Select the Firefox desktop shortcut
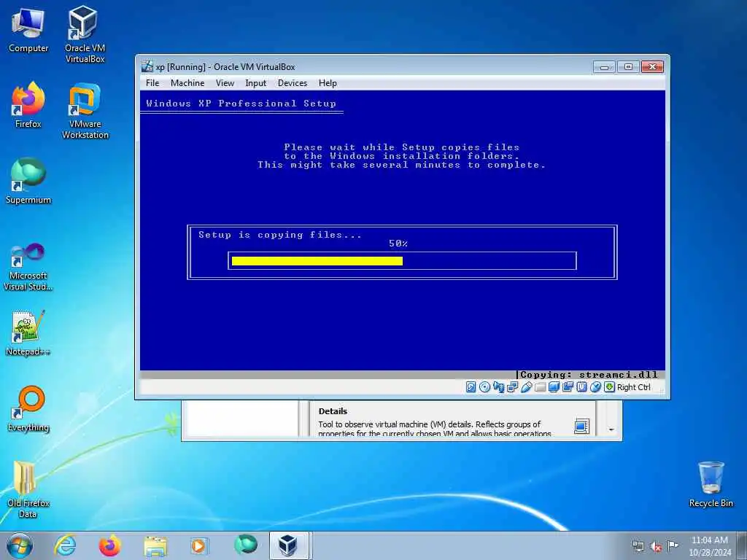Image resolution: width=747 pixels, height=560 pixels. 28,105
